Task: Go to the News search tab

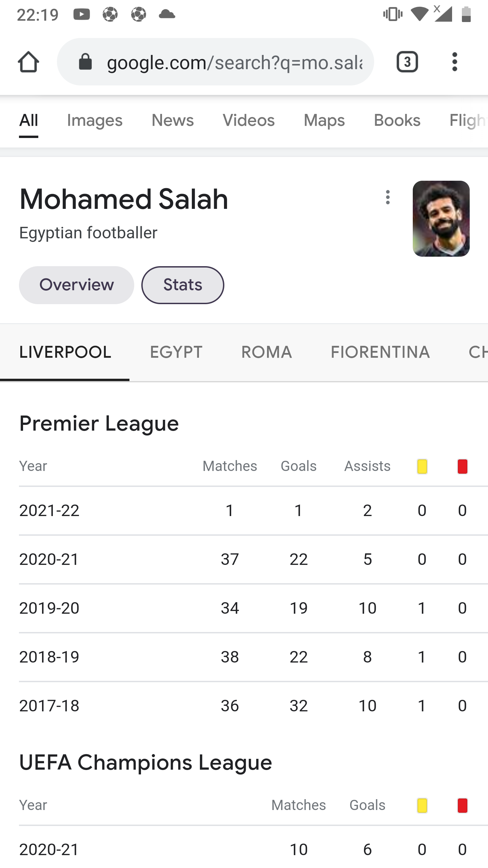Action: (x=173, y=120)
